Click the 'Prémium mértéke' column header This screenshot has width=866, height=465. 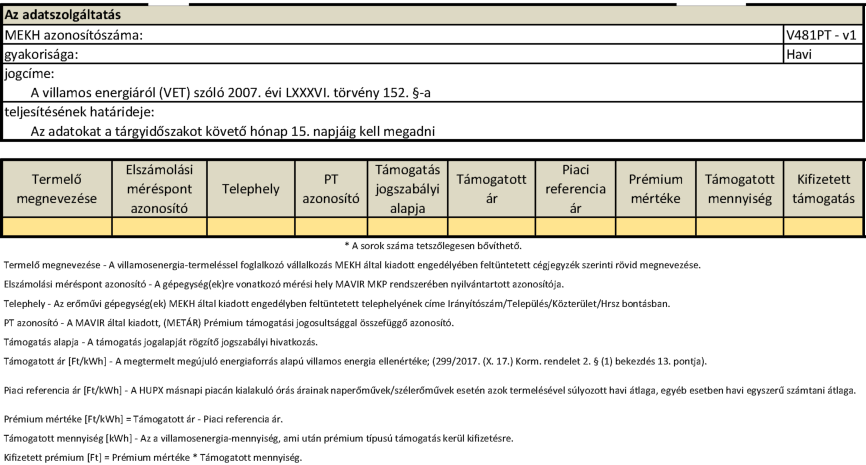coord(656,189)
